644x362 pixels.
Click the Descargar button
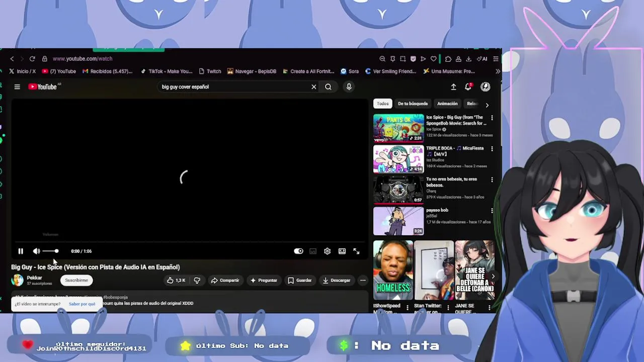337,280
